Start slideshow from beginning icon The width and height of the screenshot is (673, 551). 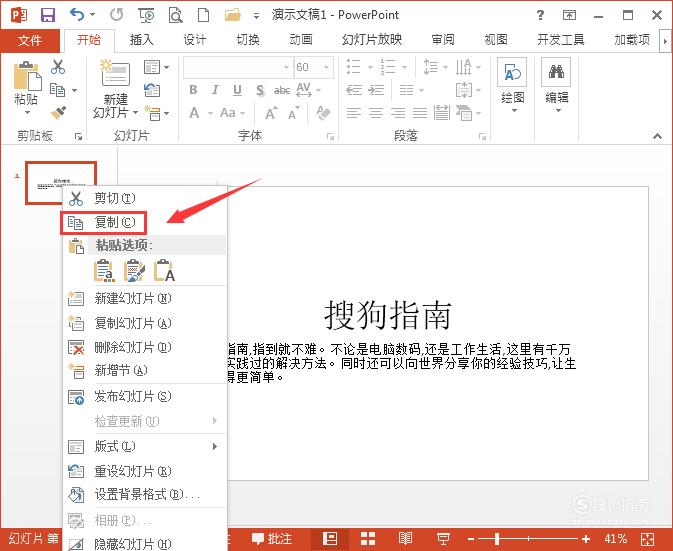pyautogui.click(x=146, y=15)
